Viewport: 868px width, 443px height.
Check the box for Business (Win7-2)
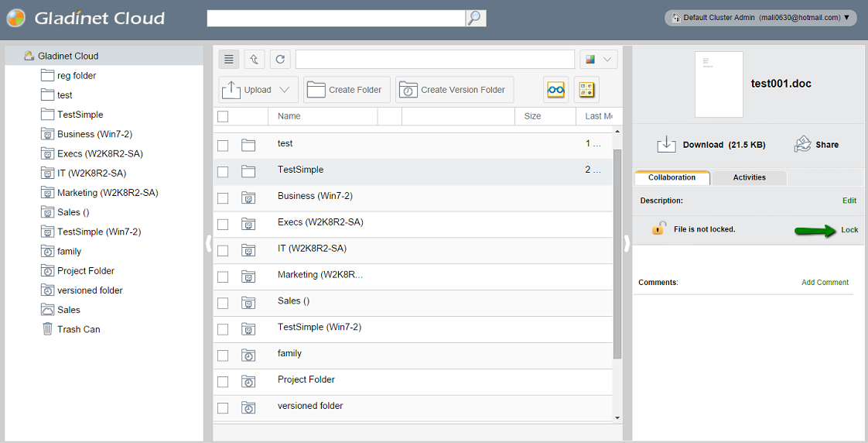[223, 198]
